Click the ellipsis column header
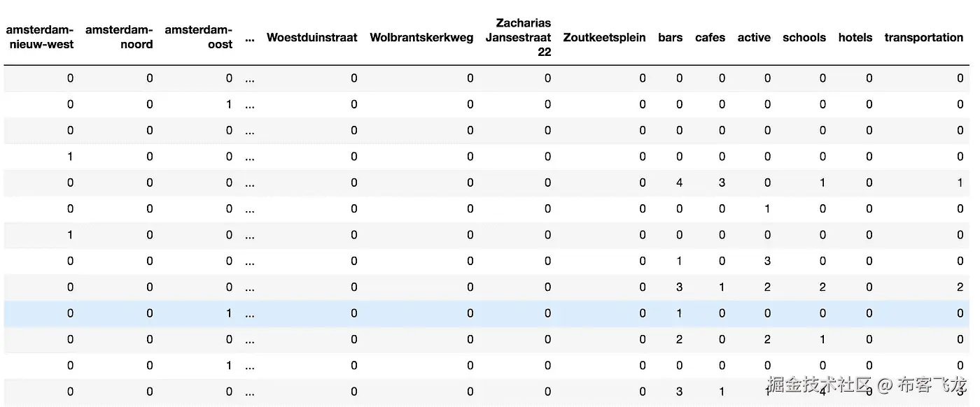The image size is (980, 407). (250, 38)
